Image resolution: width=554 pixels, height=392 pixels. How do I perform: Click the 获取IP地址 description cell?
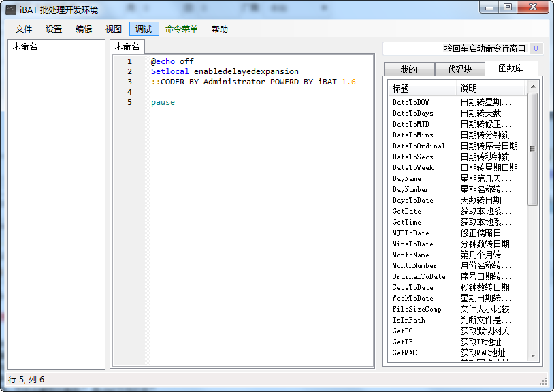[480, 342]
